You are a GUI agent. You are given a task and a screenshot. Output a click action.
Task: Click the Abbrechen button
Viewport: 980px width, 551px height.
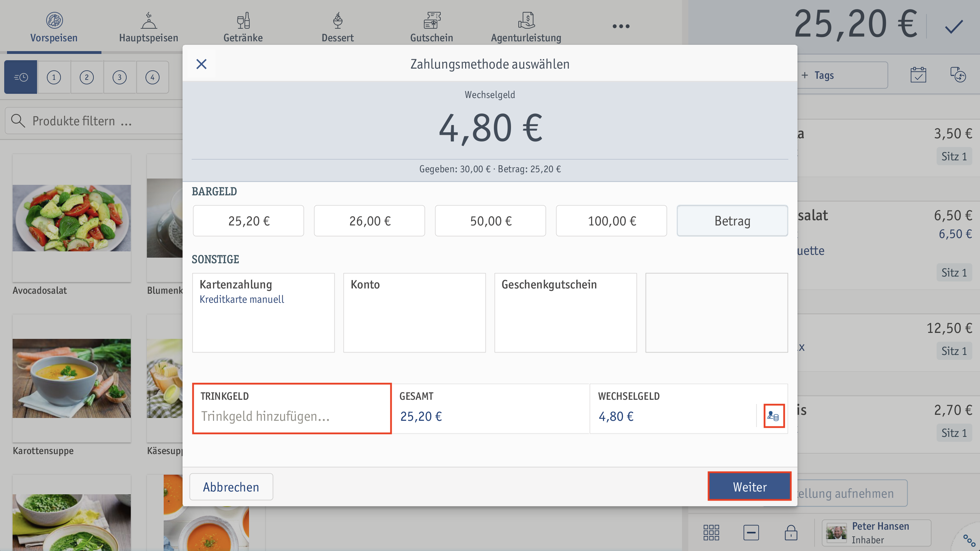pyautogui.click(x=231, y=487)
